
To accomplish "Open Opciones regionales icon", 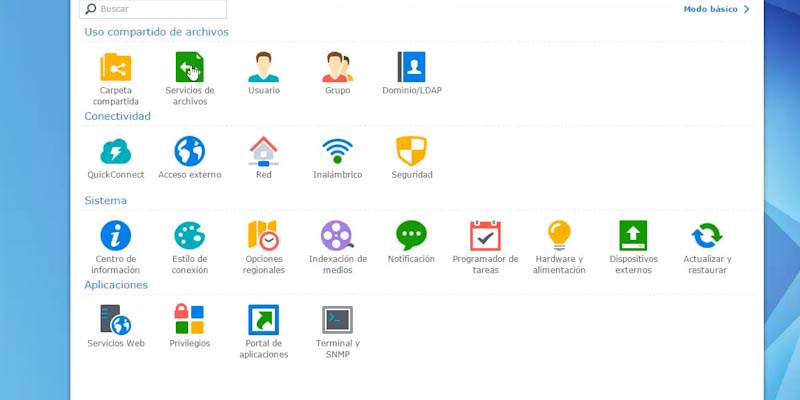I will point(264,235).
